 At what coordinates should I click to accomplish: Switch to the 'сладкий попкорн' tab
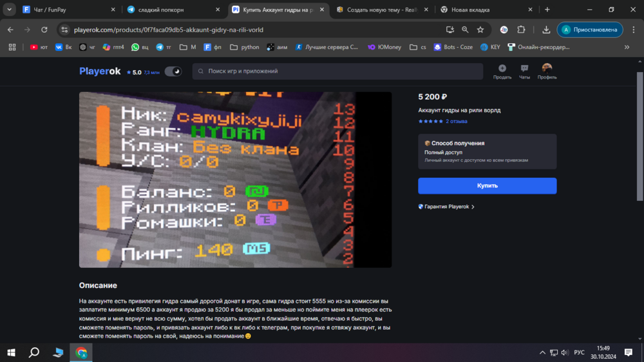[173, 10]
